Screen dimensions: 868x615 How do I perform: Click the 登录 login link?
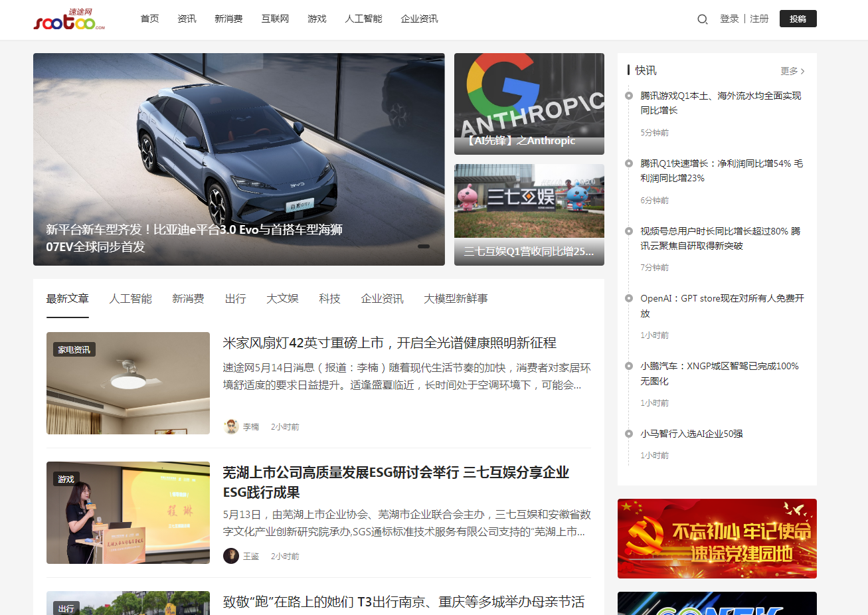click(729, 19)
